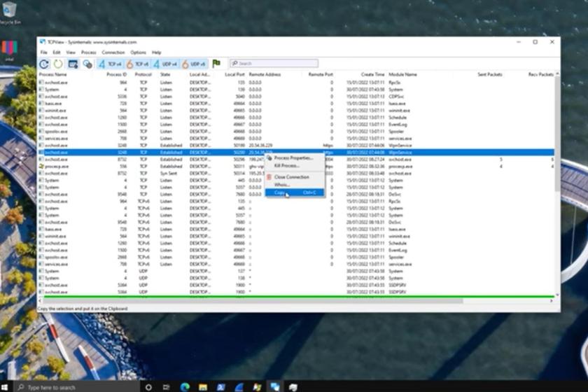This screenshot has width=588, height=392.
Task: Open the Edit menu
Action: 56,52
